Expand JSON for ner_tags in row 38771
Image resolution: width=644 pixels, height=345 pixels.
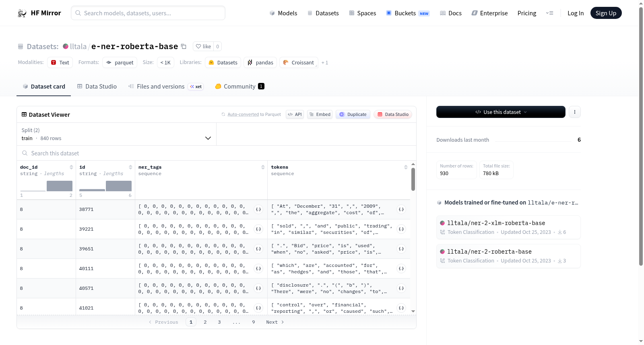[x=258, y=209]
